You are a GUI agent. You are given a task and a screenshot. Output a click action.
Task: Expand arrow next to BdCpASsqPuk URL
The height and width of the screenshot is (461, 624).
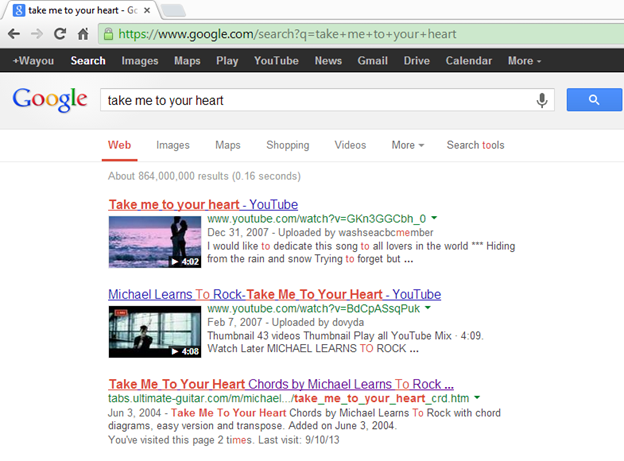[428, 308]
